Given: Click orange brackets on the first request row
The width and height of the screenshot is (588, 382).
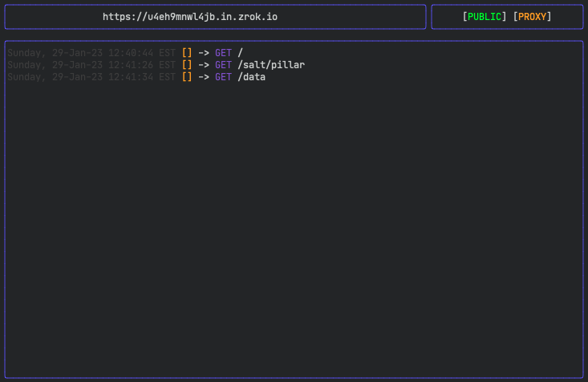Looking at the screenshot, I should tap(187, 53).
